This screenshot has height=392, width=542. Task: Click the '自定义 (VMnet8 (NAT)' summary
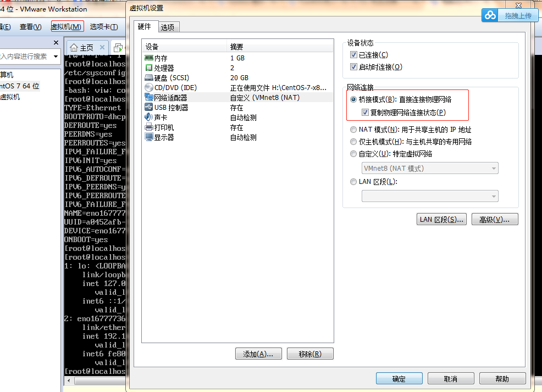[x=265, y=97]
